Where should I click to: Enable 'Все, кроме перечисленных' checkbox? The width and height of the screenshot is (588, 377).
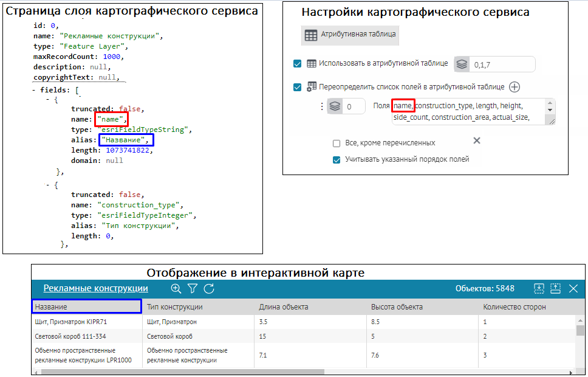337,144
